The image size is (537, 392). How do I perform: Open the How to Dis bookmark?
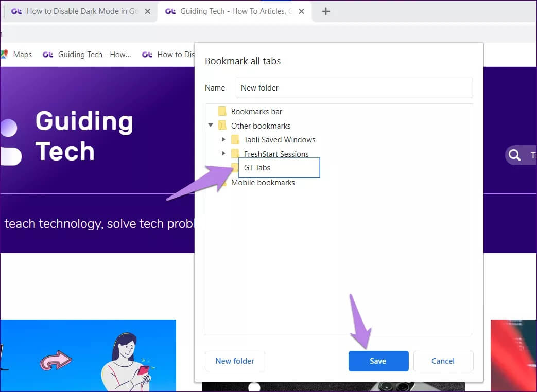[168, 55]
